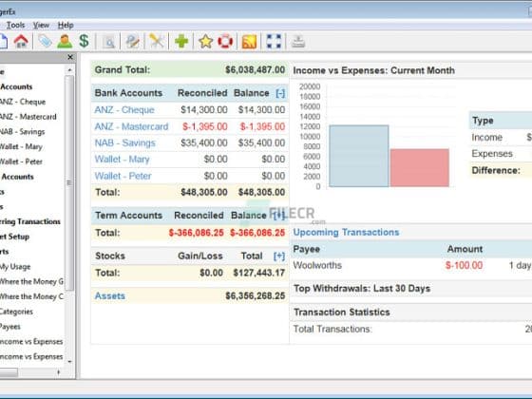Click the blue income bar in the chart
The image size is (532, 399).
[359, 156]
